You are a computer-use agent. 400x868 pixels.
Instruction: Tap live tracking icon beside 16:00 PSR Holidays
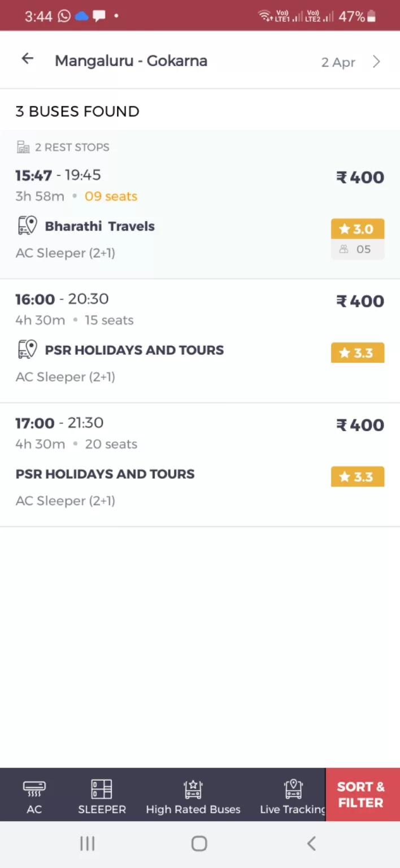(27, 349)
